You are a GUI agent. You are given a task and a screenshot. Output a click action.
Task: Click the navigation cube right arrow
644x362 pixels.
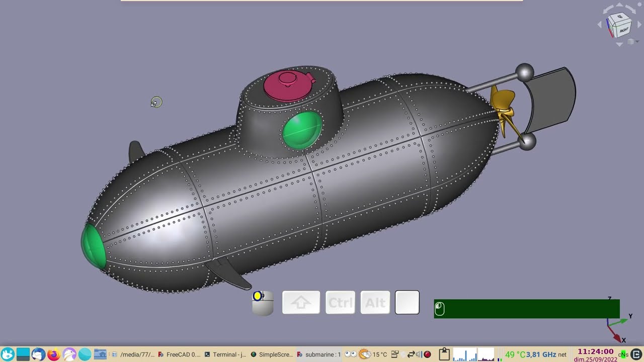[x=639, y=24]
